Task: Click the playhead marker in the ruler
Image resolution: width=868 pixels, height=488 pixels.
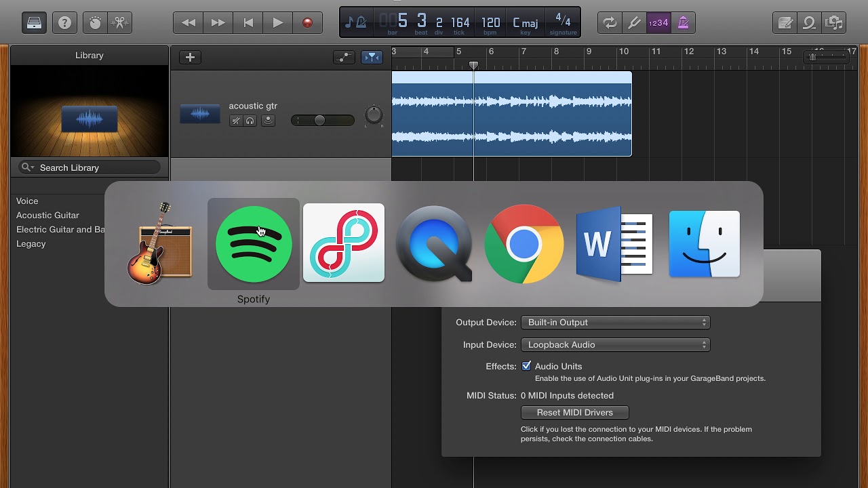Action: pos(474,65)
